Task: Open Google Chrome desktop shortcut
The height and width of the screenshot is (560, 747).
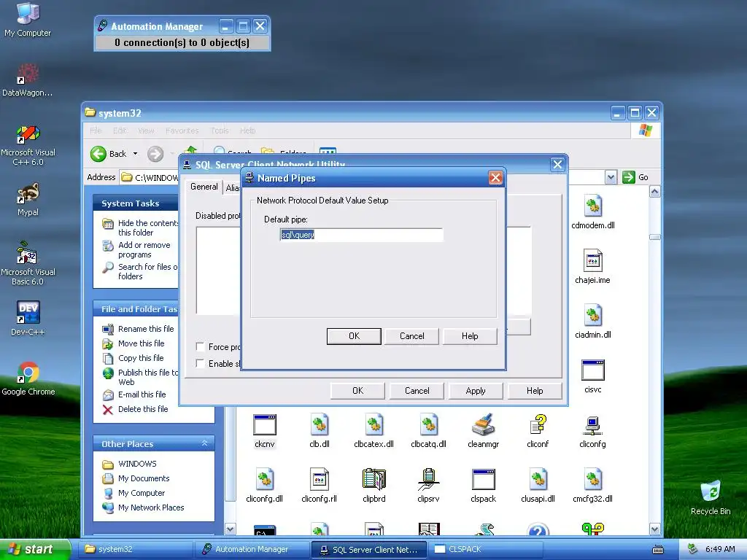Action: tap(28, 378)
